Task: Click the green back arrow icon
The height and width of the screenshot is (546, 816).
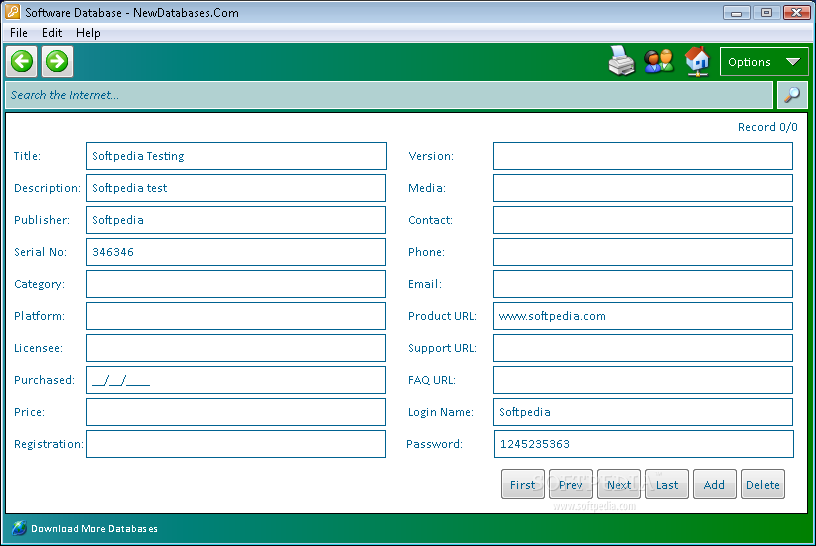Action: tap(22, 61)
